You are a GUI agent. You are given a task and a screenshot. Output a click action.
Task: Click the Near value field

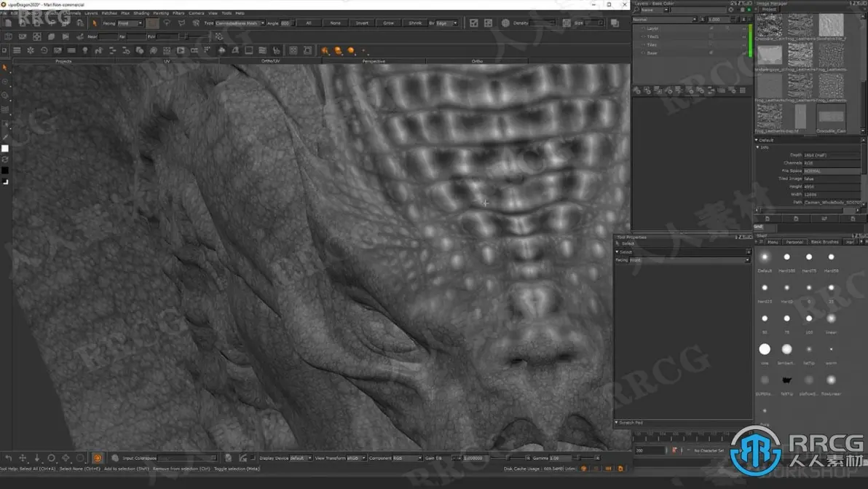point(108,36)
